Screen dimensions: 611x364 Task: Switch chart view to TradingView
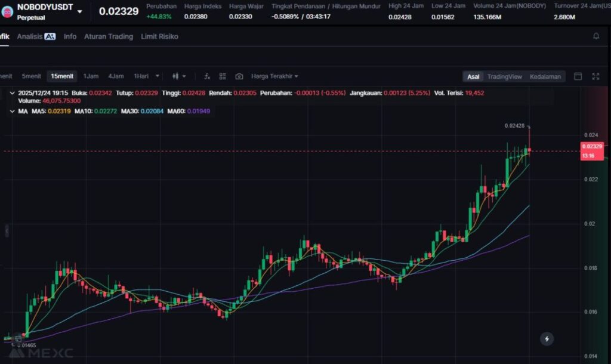point(504,76)
